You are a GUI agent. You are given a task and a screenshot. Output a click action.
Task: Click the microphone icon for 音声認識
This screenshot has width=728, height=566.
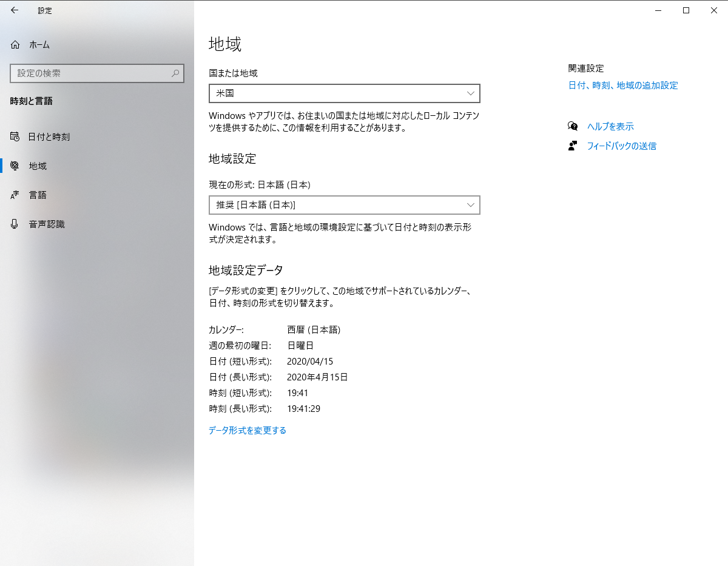15,224
